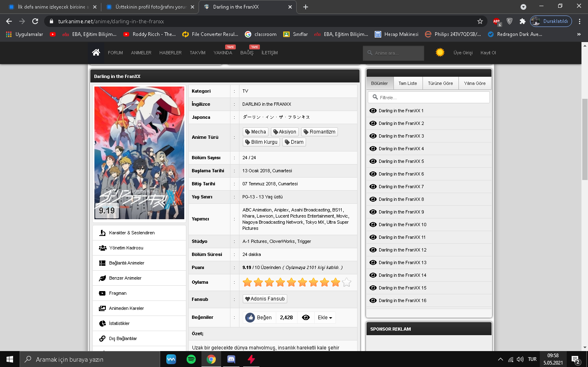The image size is (588, 367).
Task: Open the volume control in system tray
Action: point(520,359)
